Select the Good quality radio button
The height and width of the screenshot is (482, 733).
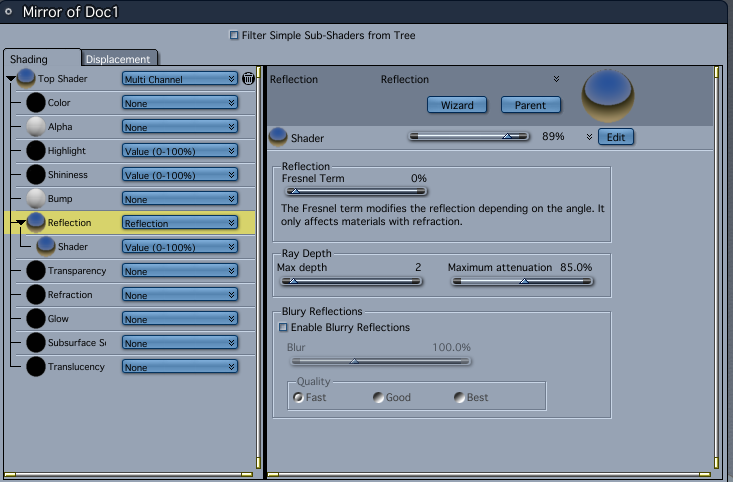(378, 397)
